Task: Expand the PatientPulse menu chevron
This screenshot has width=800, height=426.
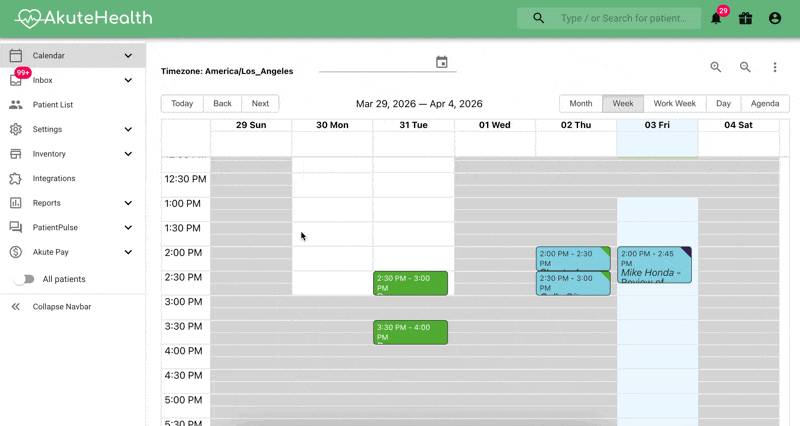Action: click(x=128, y=228)
